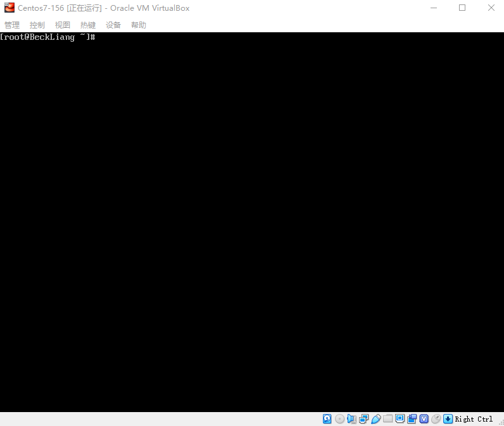
Task: Maximize the VirtualBox window
Action: 462,8
